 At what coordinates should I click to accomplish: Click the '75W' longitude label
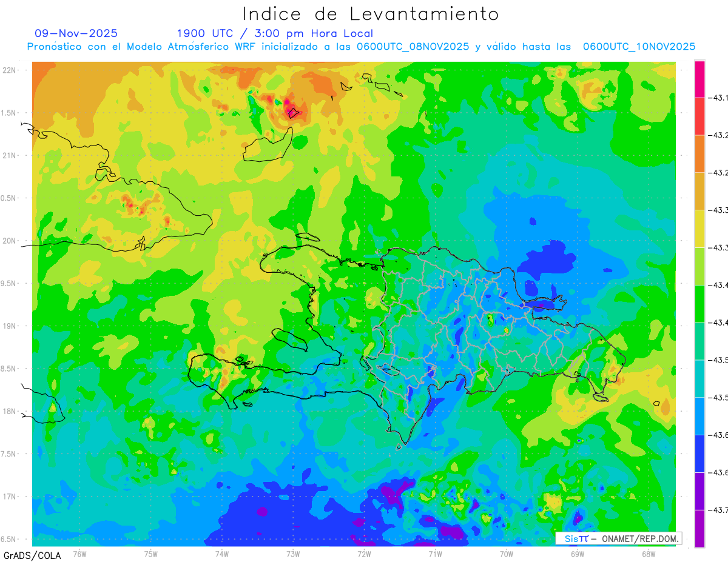tap(151, 554)
